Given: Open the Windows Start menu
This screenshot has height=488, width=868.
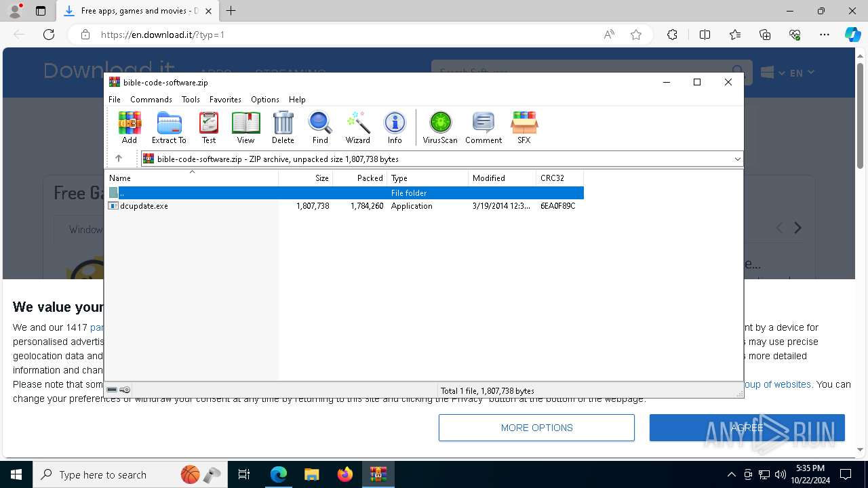Looking at the screenshot, I should point(16,474).
